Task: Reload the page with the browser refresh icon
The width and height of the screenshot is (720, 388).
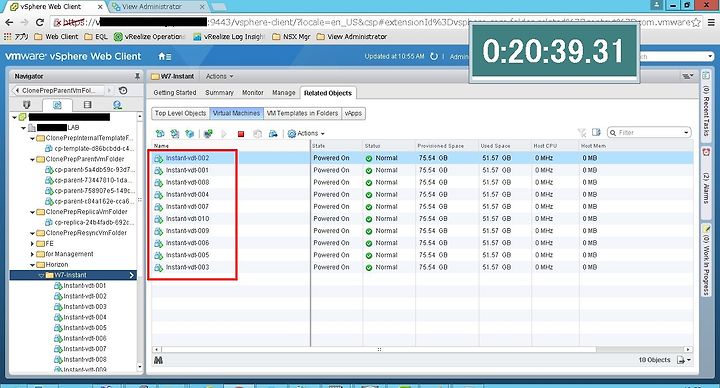Action: coord(40,22)
